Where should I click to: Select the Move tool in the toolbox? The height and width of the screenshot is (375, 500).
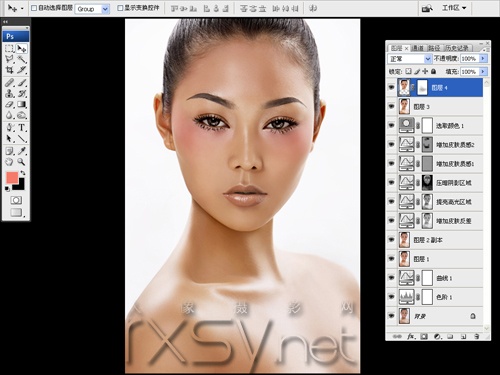point(22,49)
